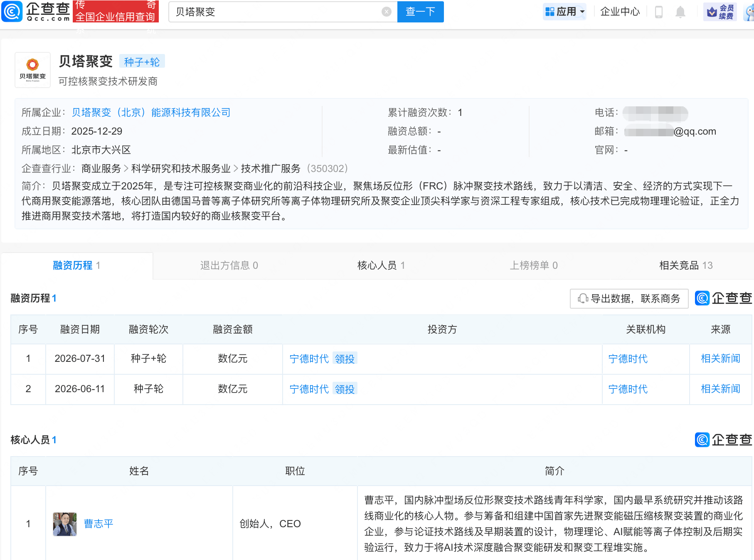Open 宁德时代 investor link in row 2026-06-11
The width and height of the screenshot is (754, 560).
tap(309, 389)
